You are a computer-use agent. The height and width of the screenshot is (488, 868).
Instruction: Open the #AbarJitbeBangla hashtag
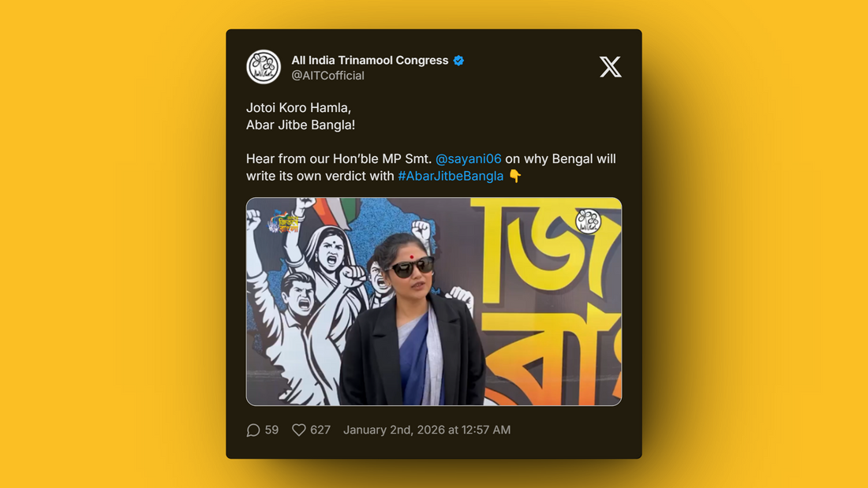pyautogui.click(x=451, y=176)
